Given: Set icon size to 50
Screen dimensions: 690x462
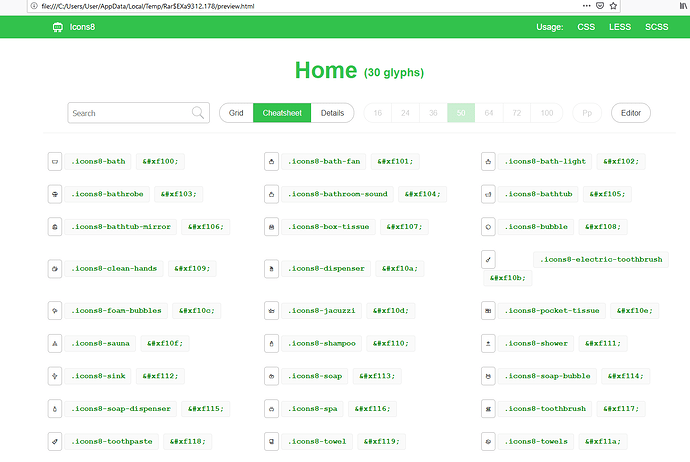Looking at the screenshot, I should coord(461,113).
